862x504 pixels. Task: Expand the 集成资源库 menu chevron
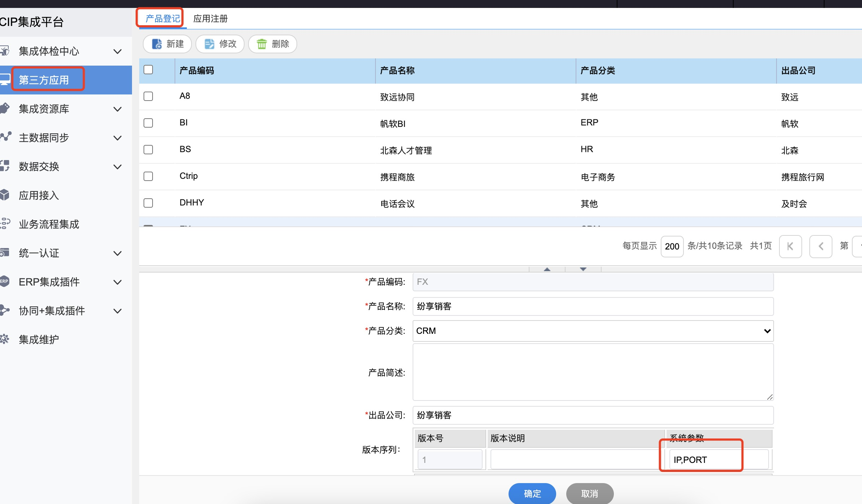117,109
